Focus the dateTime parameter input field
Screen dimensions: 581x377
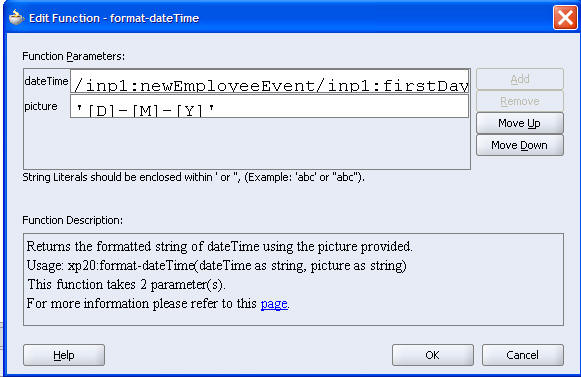269,81
